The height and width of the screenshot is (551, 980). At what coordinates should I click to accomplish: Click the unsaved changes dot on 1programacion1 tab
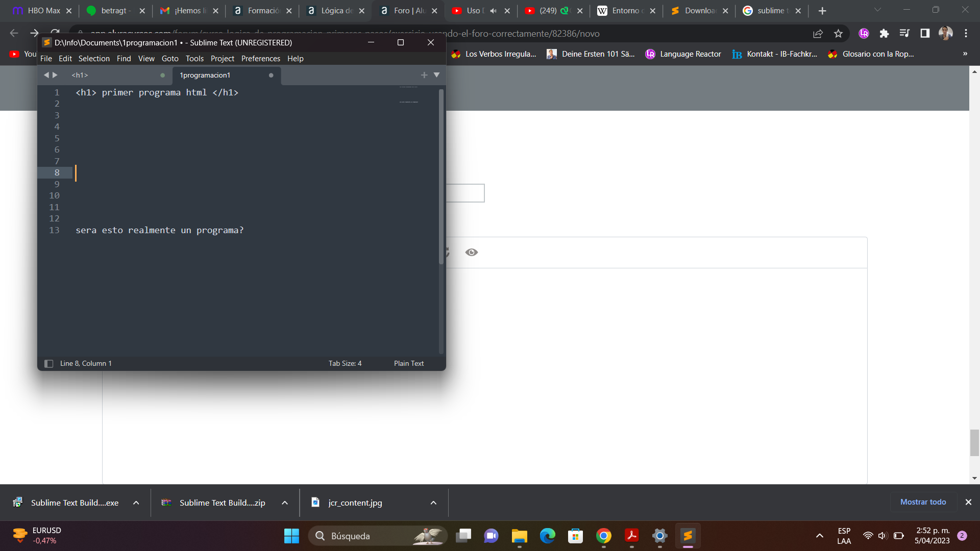(x=271, y=74)
